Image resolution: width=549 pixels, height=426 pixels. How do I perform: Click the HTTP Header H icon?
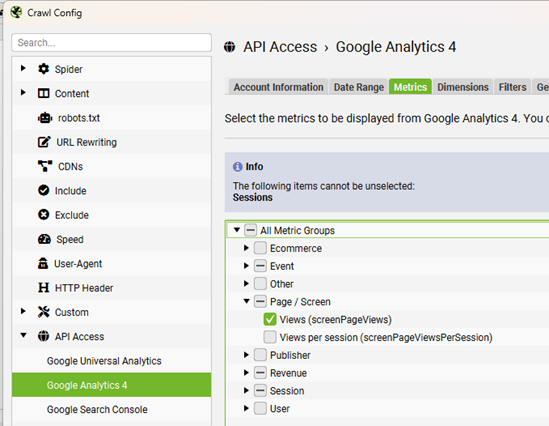point(43,288)
